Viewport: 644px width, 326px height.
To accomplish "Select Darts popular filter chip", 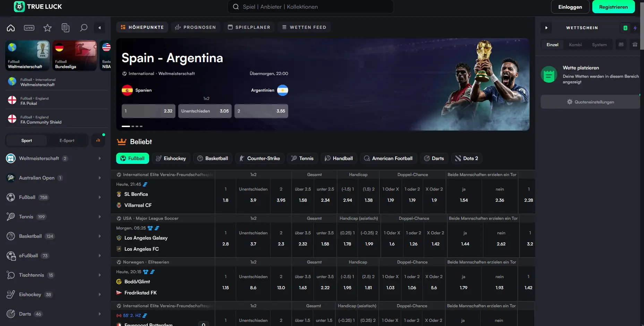I will pos(434,158).
